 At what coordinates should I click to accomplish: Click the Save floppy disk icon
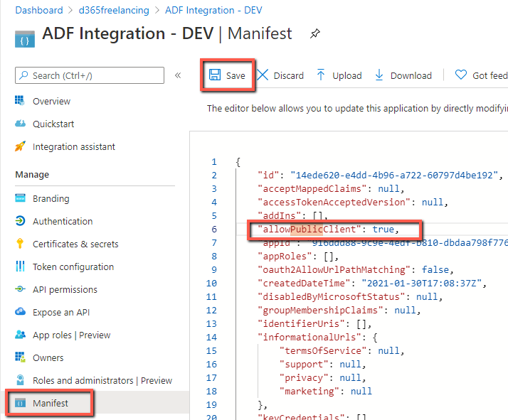[215, 75]
